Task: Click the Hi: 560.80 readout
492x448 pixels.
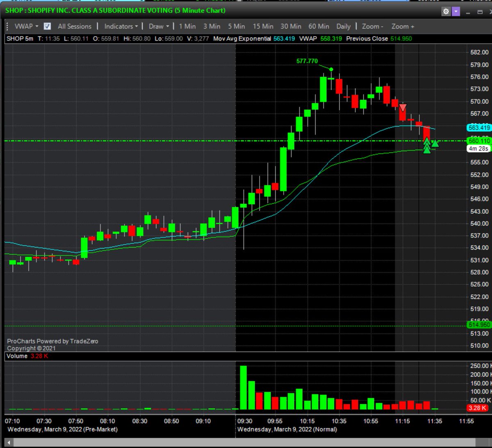Action: click(137, 39)
